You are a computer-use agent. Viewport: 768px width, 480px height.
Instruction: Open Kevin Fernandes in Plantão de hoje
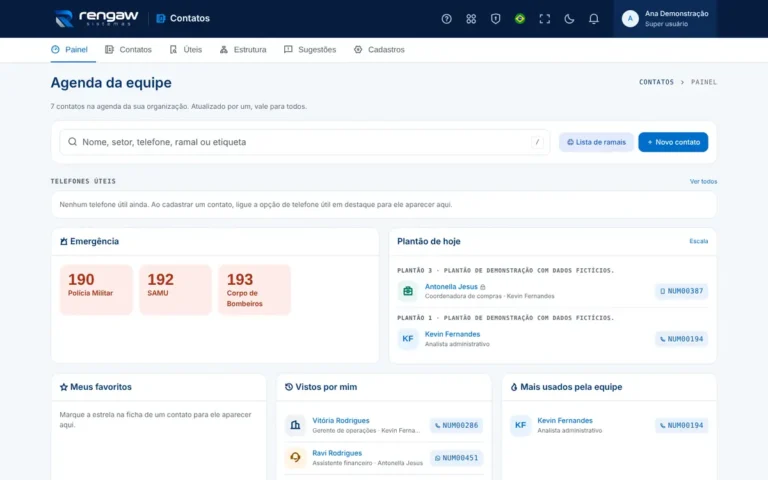click(452, 334)
